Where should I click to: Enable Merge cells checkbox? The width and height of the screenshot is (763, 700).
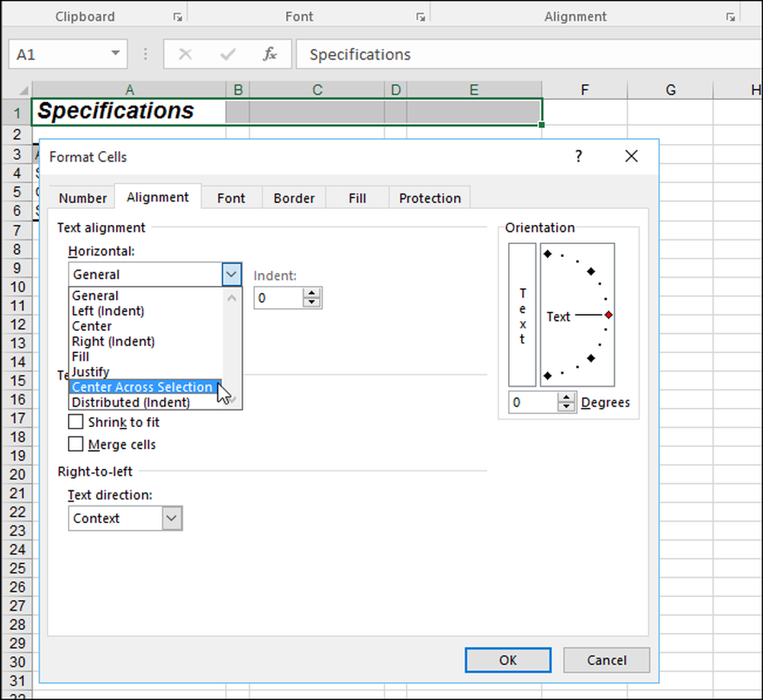point(76,444)
